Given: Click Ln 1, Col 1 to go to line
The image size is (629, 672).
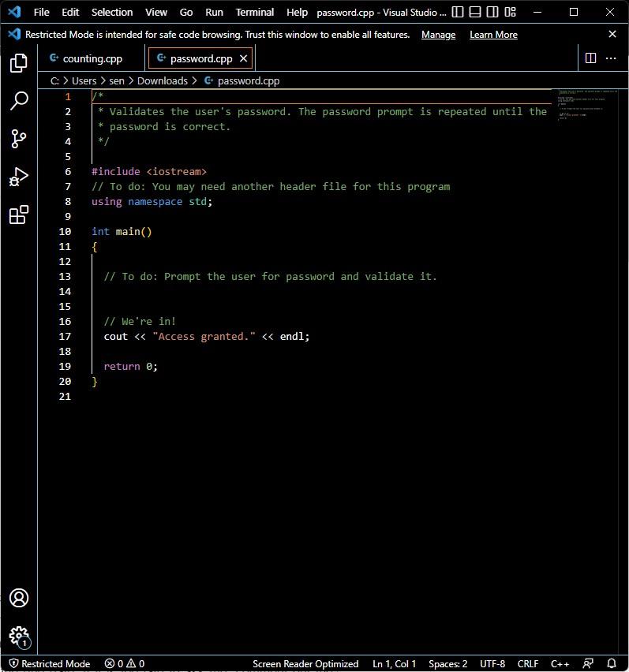Looking at the screenshot, I should 394,663.
